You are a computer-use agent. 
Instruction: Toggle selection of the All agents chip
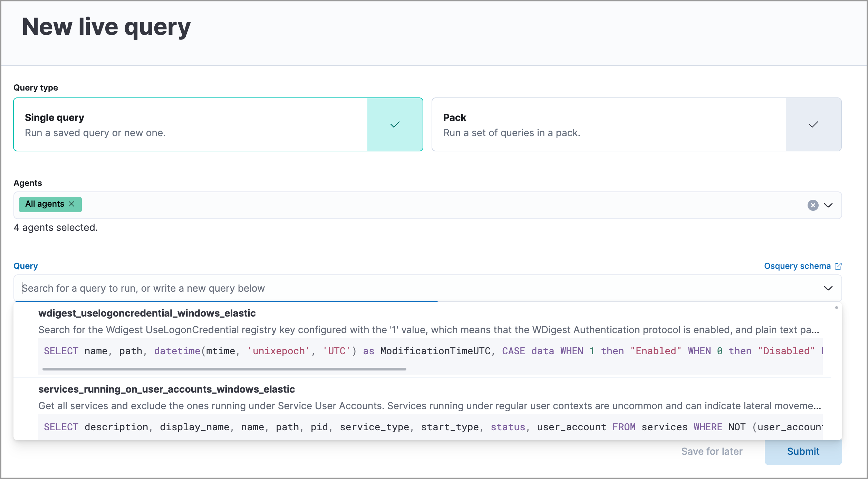(x=44, y=204)
